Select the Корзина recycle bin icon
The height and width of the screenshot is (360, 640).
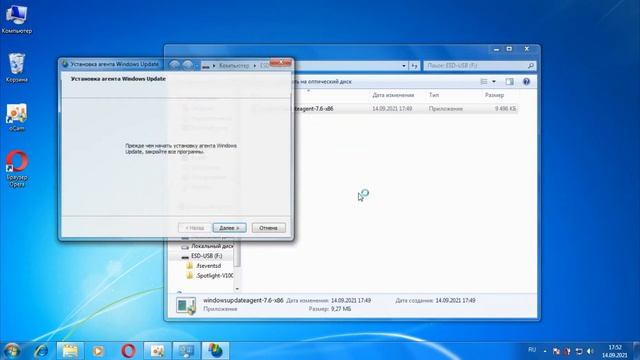point(16,68)
